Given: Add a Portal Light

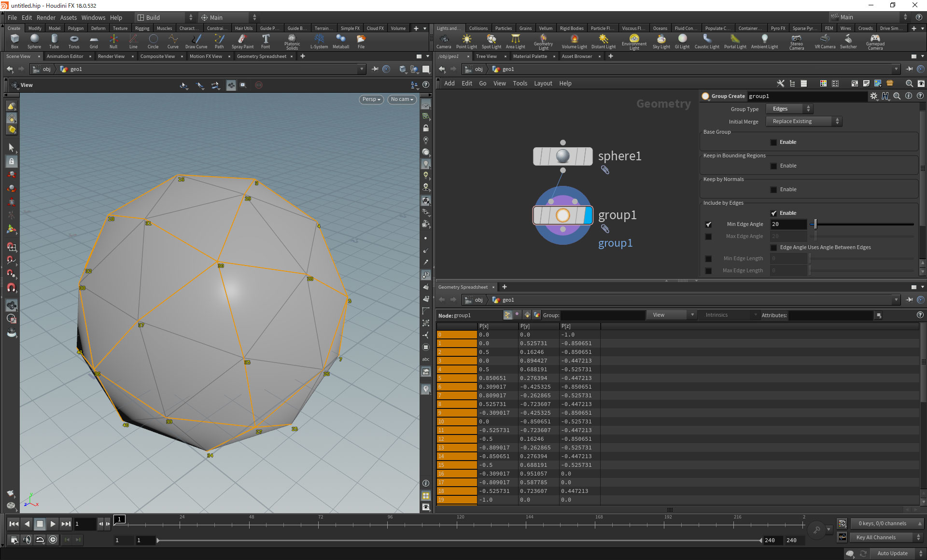Looking at the screenshot, I should [x=735, y=41].
